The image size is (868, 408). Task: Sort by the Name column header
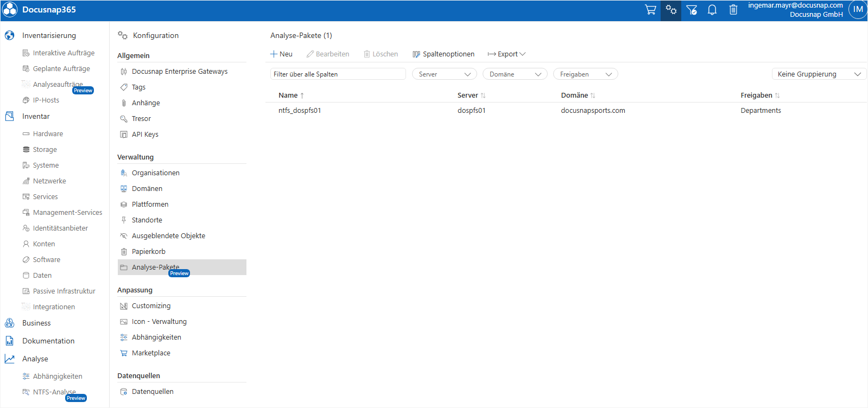click(x=291, y=95)
